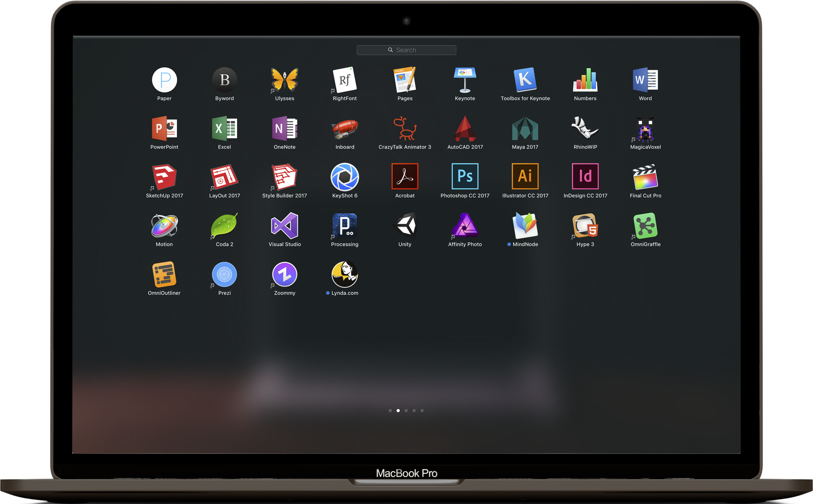Launch PowerPoint
813x504 pixels.
pyautogui.click(x=164, y=129)
